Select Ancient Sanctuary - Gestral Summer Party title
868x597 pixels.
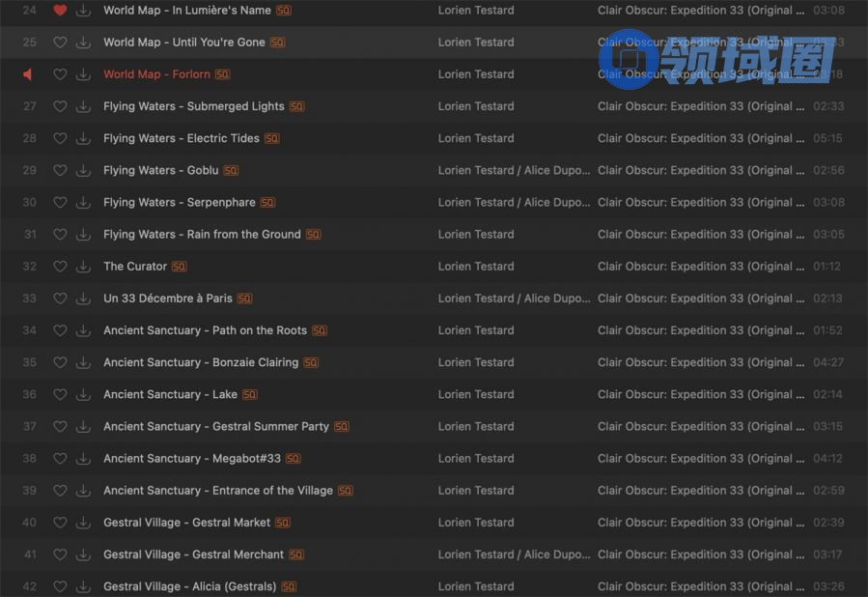click(216, 426)
